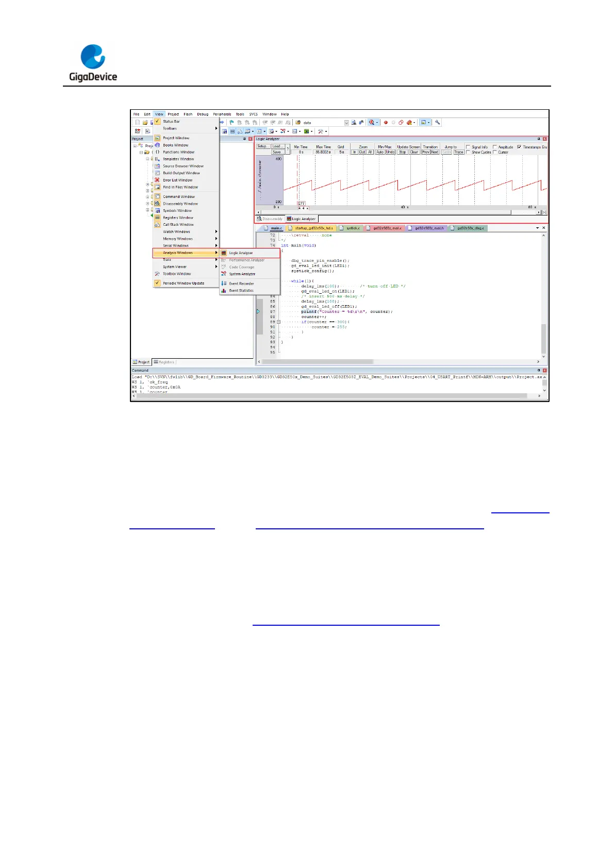Screen dimensions: 614x868
Task: Collapse the Project tree root node
Action: (135, 146)
